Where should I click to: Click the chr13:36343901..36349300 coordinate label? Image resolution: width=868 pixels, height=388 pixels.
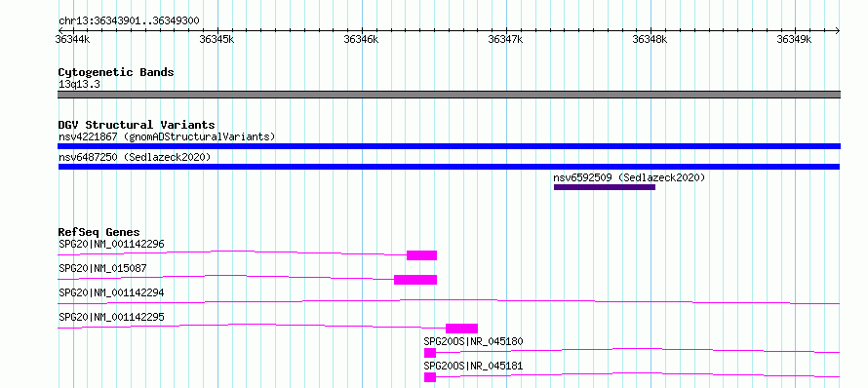click(129, 21)
